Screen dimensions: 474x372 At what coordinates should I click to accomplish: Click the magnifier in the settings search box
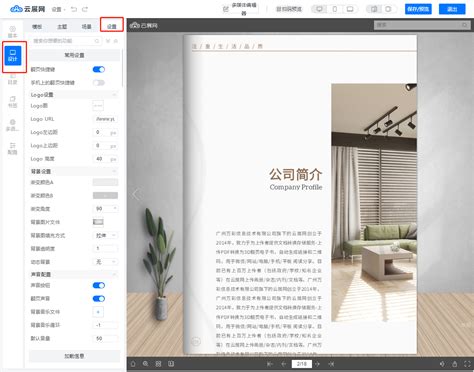pos(97,41)
